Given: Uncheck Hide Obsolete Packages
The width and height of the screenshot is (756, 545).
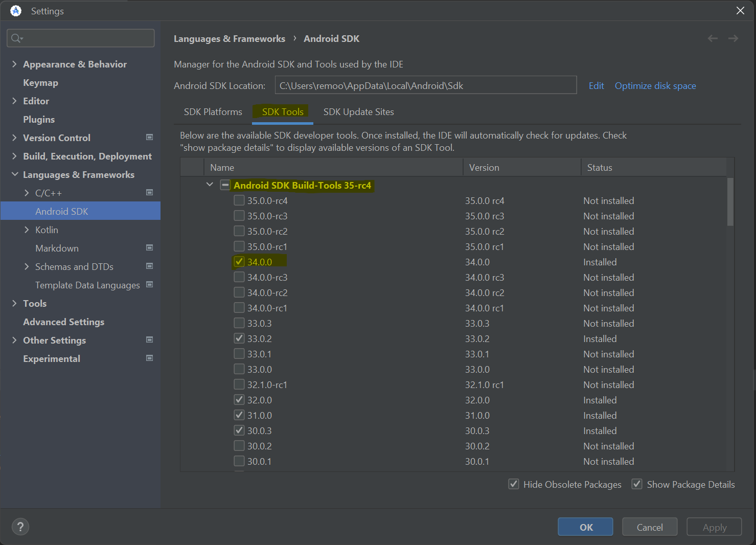Looking at the screenshot, I should point(513,484).
